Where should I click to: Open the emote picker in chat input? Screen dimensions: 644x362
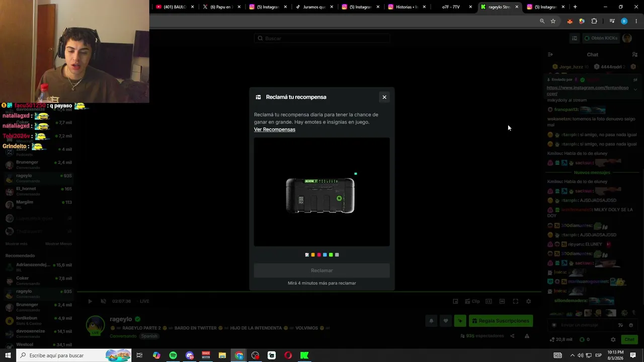631,325
